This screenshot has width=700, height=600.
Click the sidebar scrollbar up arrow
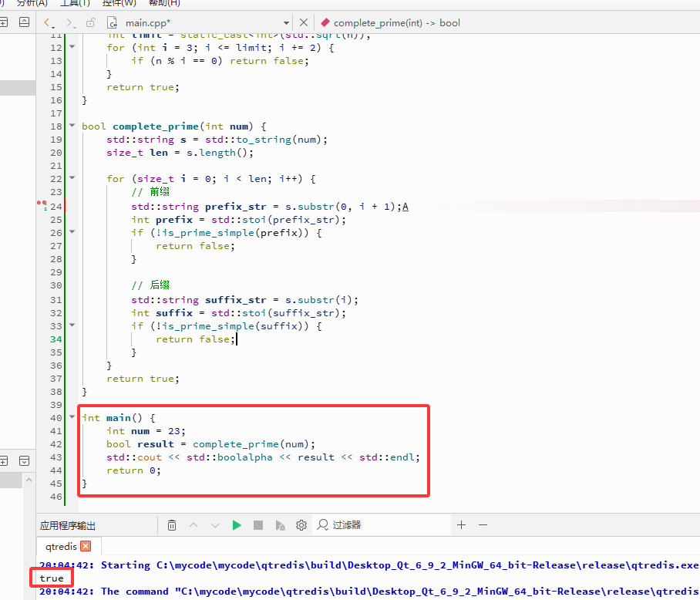coord(29,480)
